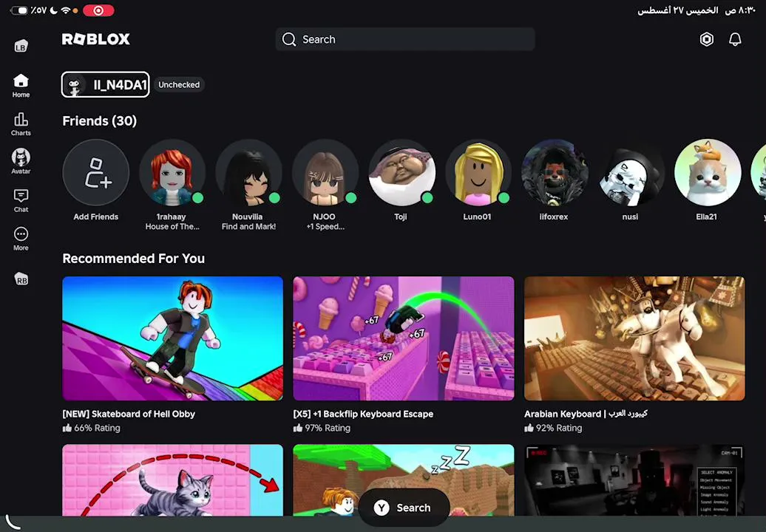This screenshot has height=532, width=766.
Task: Click the Roblox logo
Action: [x=96, y=39]
